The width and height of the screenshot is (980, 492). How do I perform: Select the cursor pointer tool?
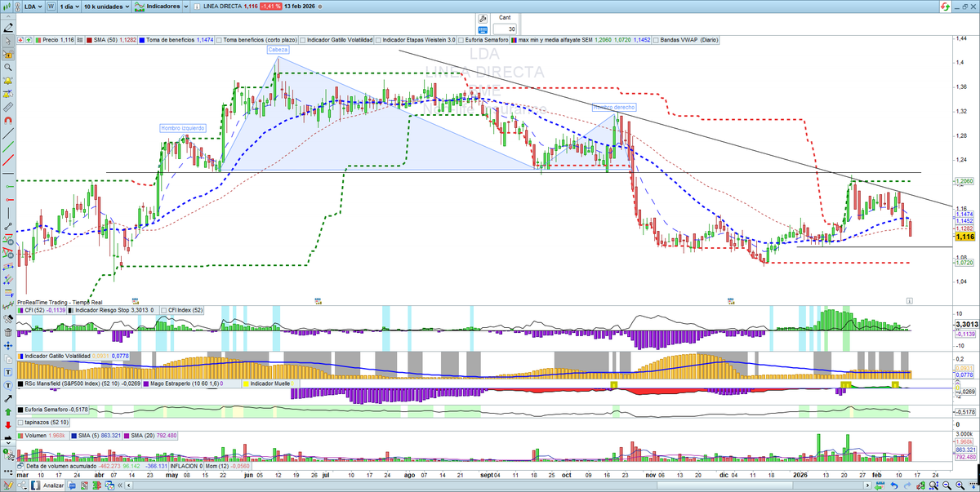coord(8,41)
